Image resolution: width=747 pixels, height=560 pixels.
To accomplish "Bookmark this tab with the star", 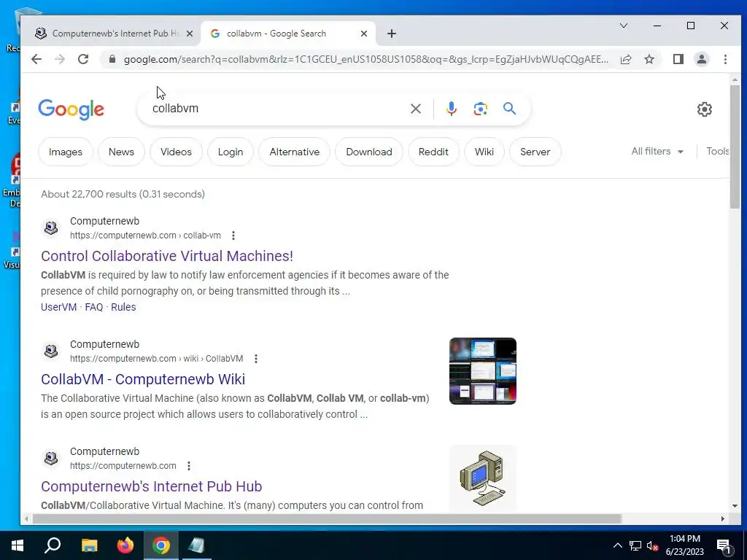I will pos(649,59).
